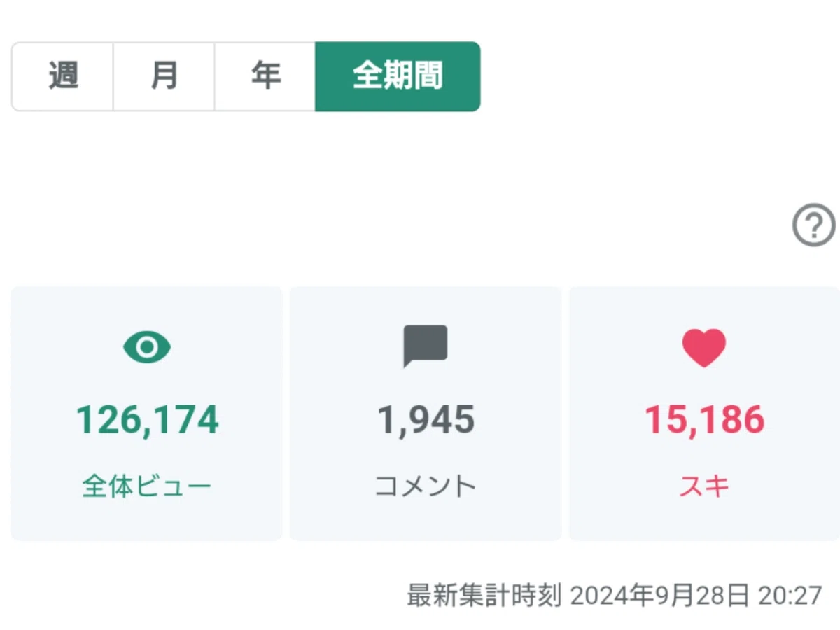
Task: Switch to the 週 (week) tab
Action: (62, 76)
